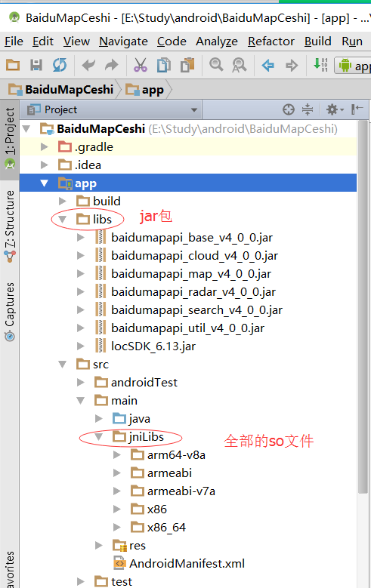Image resolution: width=371 pixels, height=588 pixels.
Task: Click the Synchronize refresh icon
Action: click(x=60, y=65)
